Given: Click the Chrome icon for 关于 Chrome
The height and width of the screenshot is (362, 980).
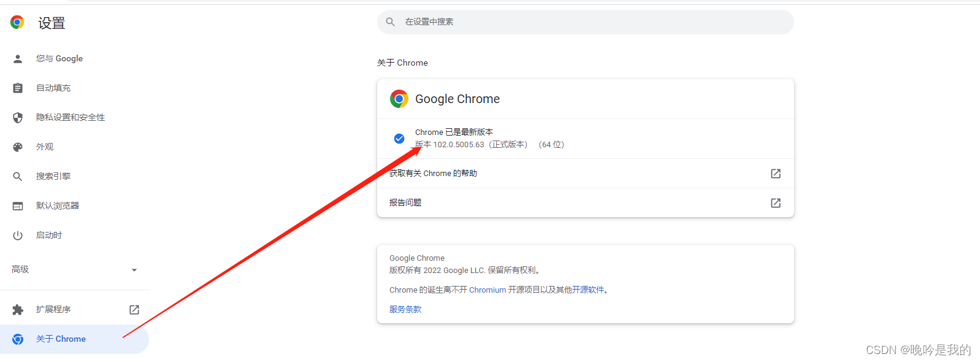Looking at the screenshot, I should click(18, 339).
